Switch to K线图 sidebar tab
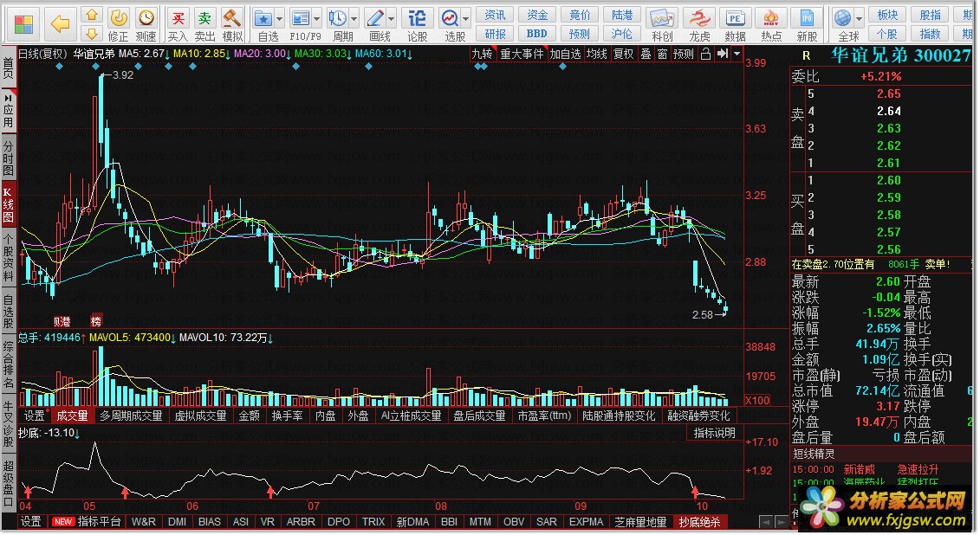Image resolution: width=980 pixels, height=535 pixels. [x=8, y=205]
